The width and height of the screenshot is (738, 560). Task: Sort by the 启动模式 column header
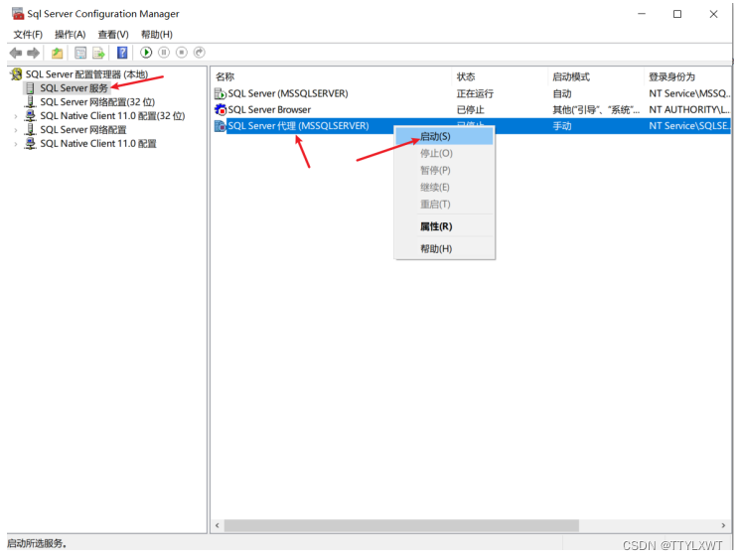point(595,76)
